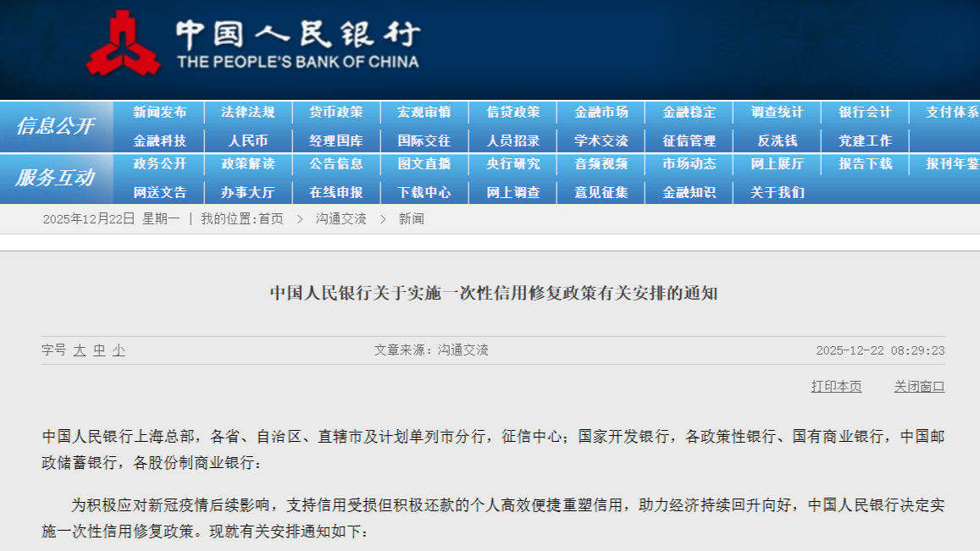Image resolution: width=980 pixels, height=551 pixels.
Task: Open the 在线申报 section
Action: pos(338,192)
